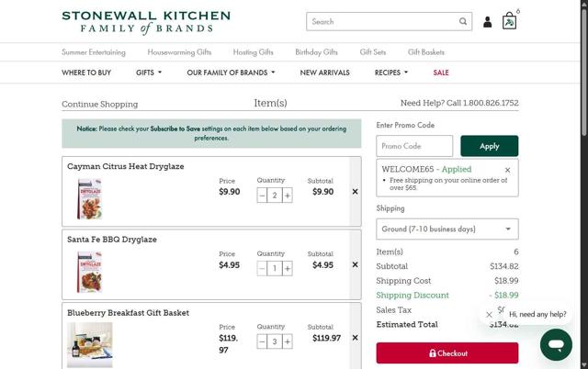588x369 pixels.
Task: Apply the promo code
Action: (x=489, y=146)
